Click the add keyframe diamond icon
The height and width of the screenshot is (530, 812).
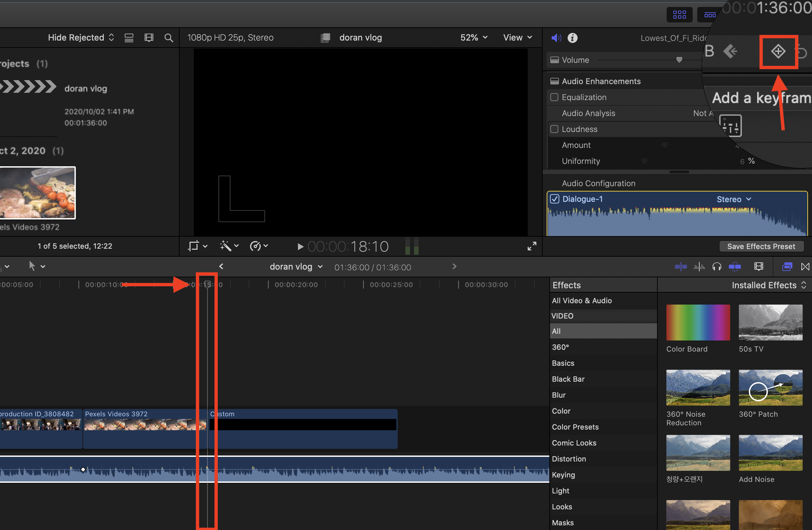pyautogui.click(x=778, y=52)
